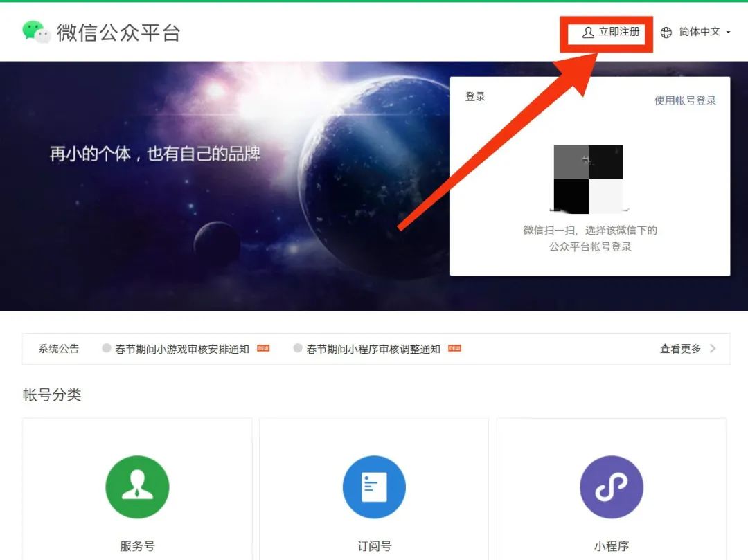Click the NEW badge beside the first announcement
Viewport: 748px width, 560px height.
pyautogui.click(x=262, y=349)
